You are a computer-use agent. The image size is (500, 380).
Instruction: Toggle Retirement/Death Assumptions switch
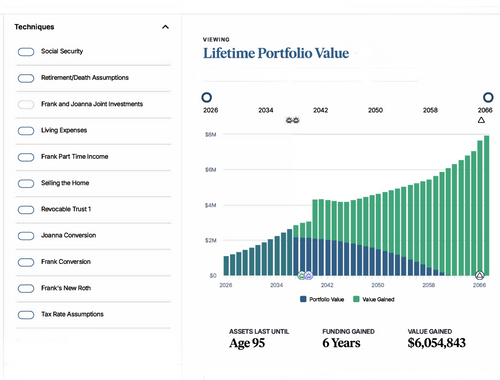tap(26, 78)
